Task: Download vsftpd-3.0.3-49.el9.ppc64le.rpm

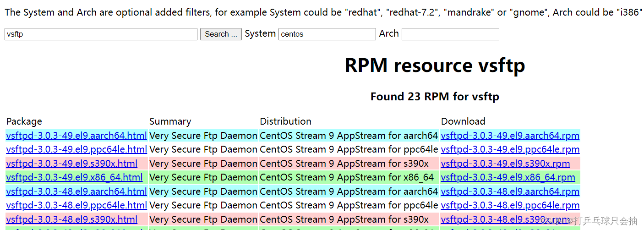Action: point(510,149)
